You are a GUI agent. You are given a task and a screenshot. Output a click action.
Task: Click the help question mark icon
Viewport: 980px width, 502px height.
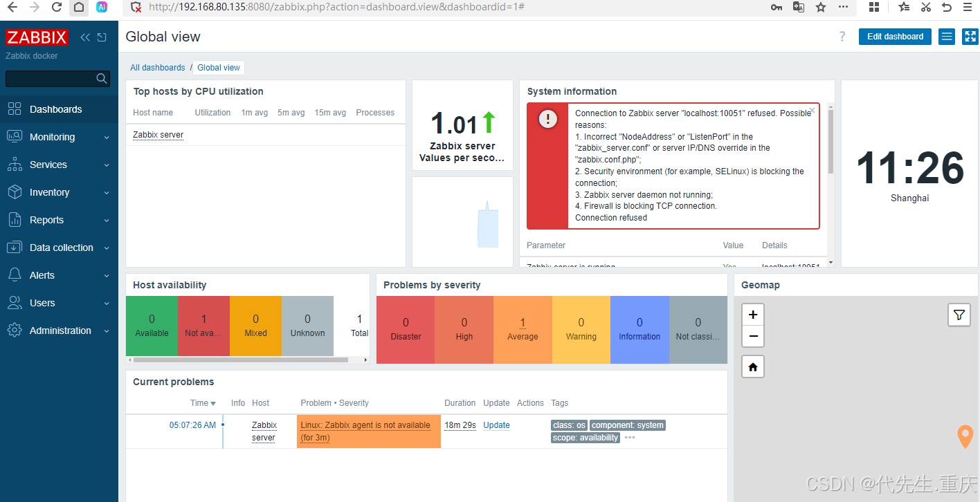pyautogui.click(x=842, y=37)
